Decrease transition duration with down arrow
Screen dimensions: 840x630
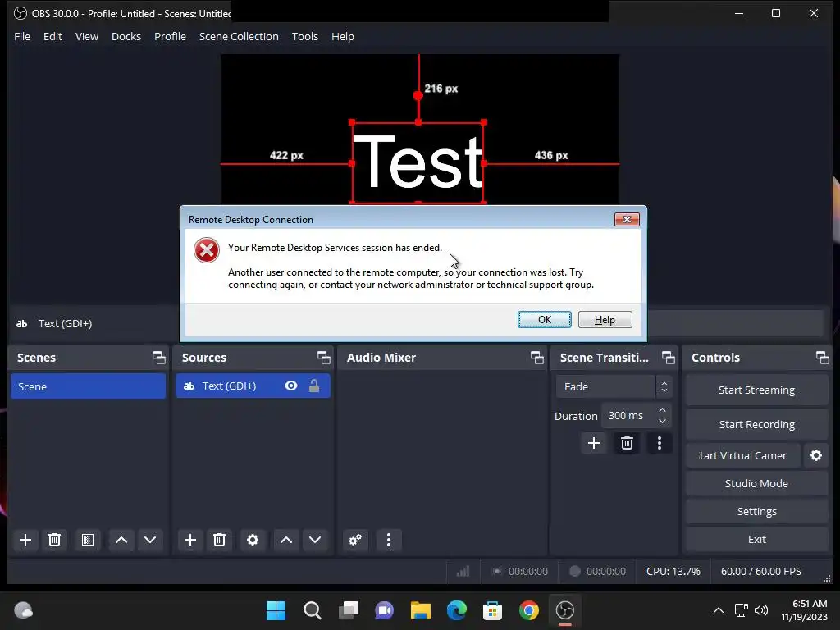click(x=662, y=421)
